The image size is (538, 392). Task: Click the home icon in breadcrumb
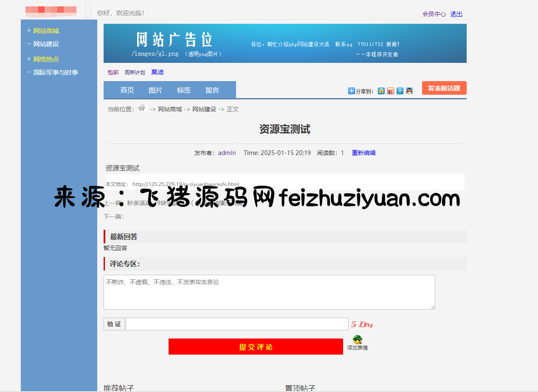tap(141, 108)
